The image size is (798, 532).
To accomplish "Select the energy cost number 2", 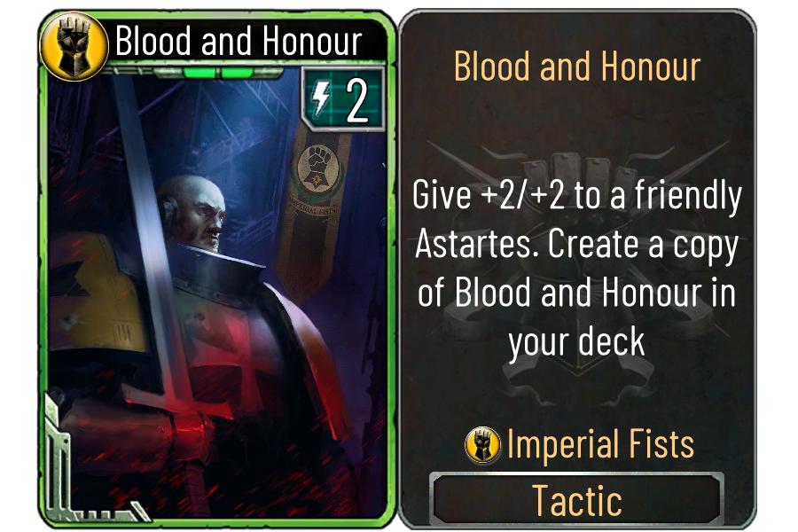I will [x=356, y=101].
